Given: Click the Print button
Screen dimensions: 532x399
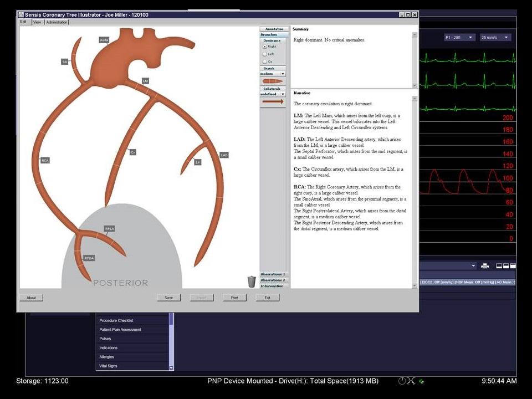Looking at the screenshot, I should click(x=234, y=298).
